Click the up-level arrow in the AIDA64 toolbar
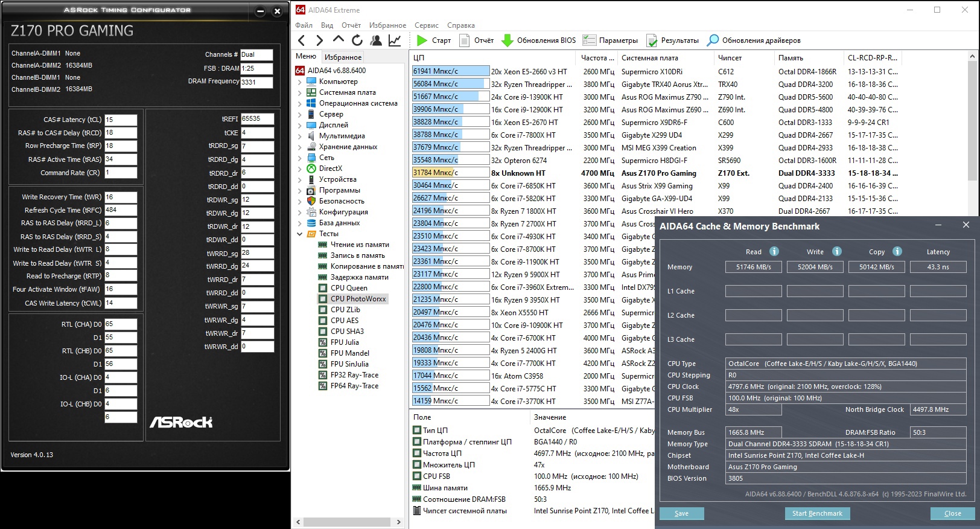This screenshot has height=529, width=980. [339, 40]
